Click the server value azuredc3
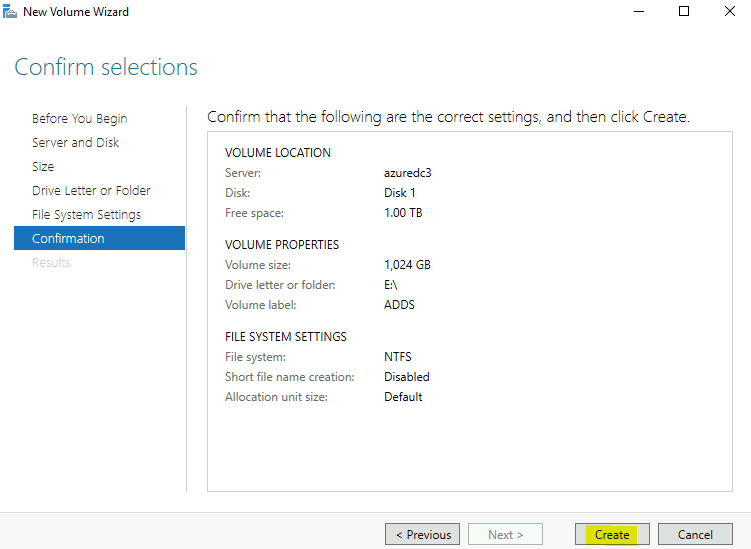 click(408, 172)
